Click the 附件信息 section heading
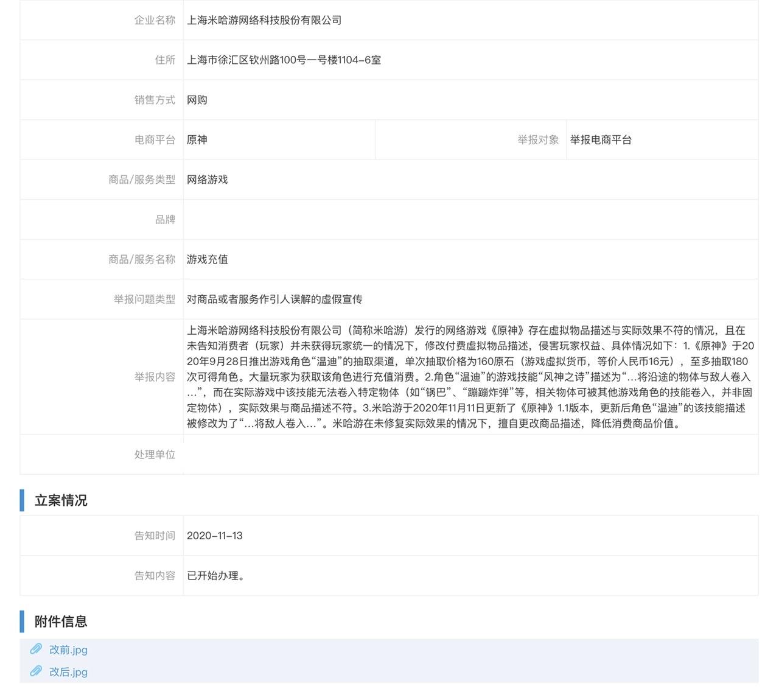This screenshot has width=779, height=700. (61, 621)
